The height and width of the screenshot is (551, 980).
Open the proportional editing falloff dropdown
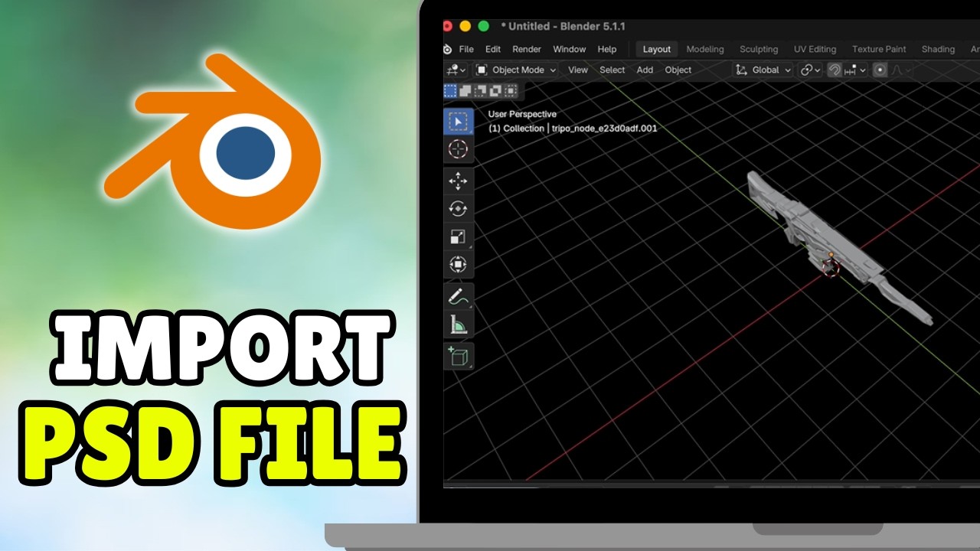point(901,70)
